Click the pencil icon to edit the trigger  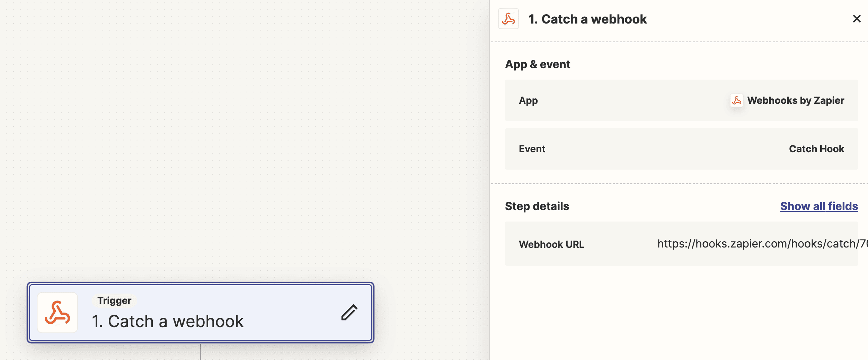(x=349, y=313)
